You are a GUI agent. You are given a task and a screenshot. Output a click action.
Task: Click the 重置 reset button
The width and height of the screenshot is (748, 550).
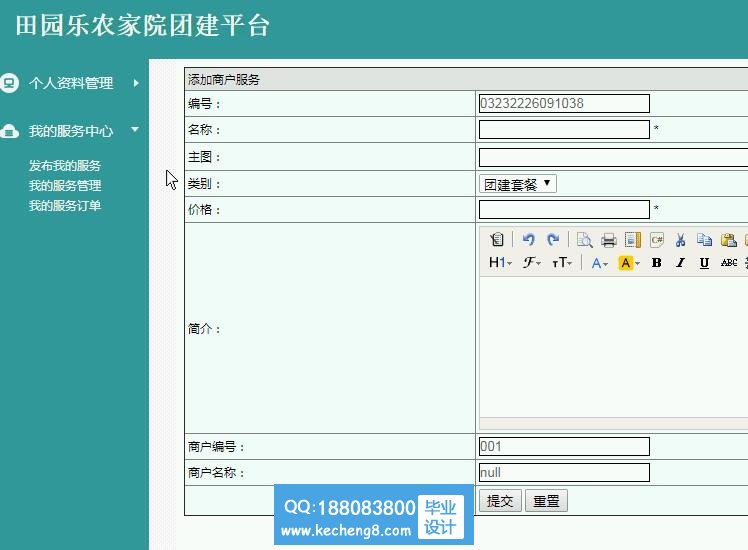pyautogui.click(x=546, y=501)
